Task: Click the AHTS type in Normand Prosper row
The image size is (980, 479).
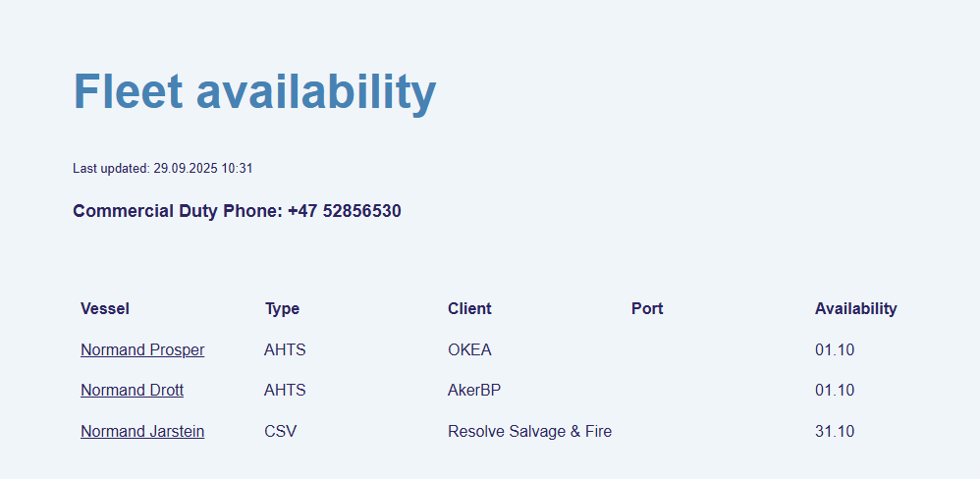Action: tap(285, 349)
